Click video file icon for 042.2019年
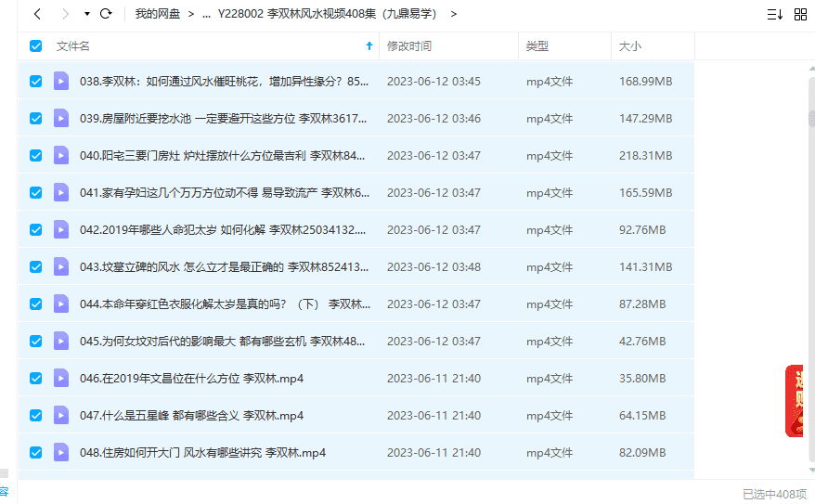Viewport: 815px width, 504px height. (61, 230)
